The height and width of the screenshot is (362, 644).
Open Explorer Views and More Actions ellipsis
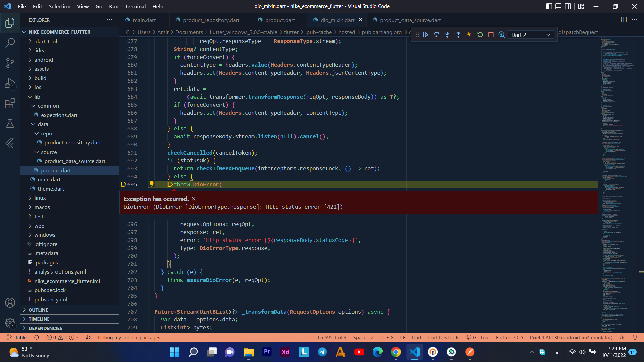pyautogui.click(x=109, y=20)
